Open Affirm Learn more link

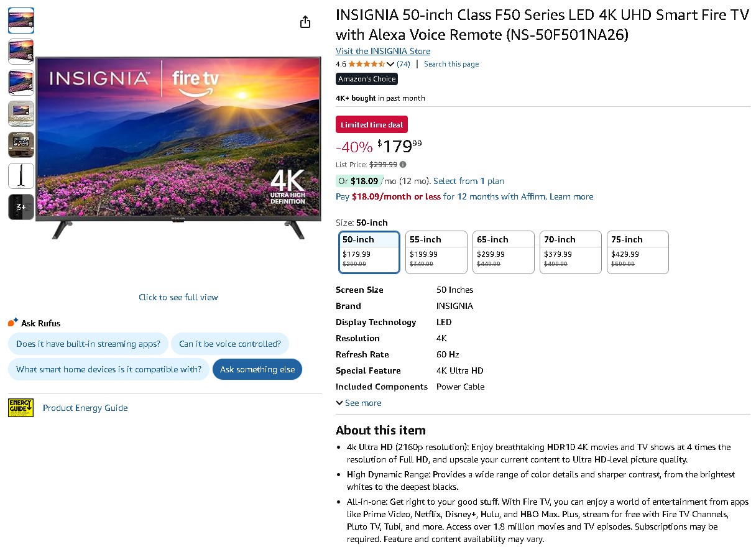tap(571, 196)
